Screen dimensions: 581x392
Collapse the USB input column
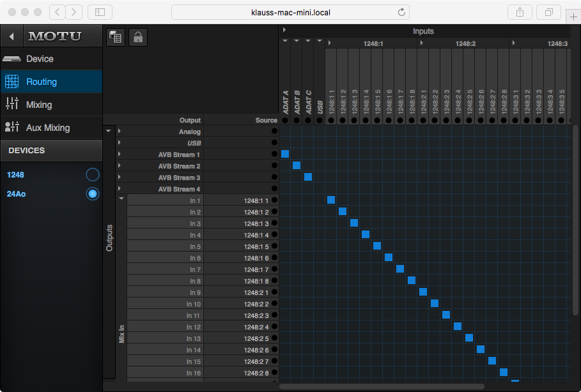tap(320, 41)
